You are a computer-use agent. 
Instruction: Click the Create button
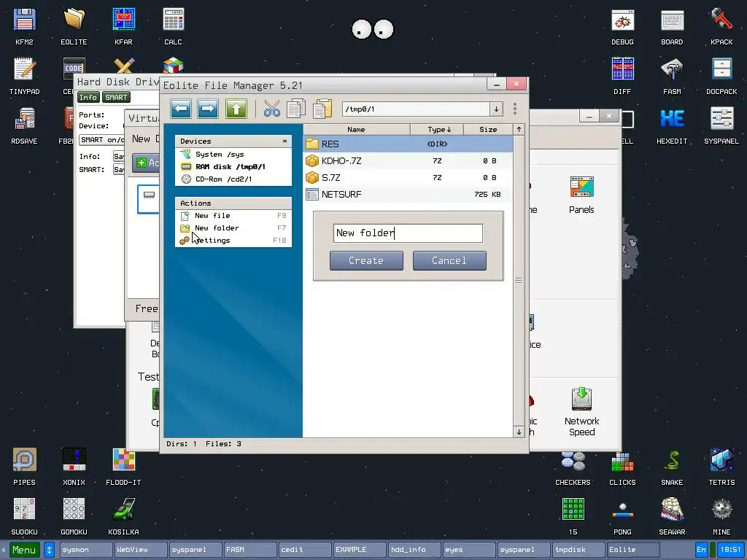366,260
